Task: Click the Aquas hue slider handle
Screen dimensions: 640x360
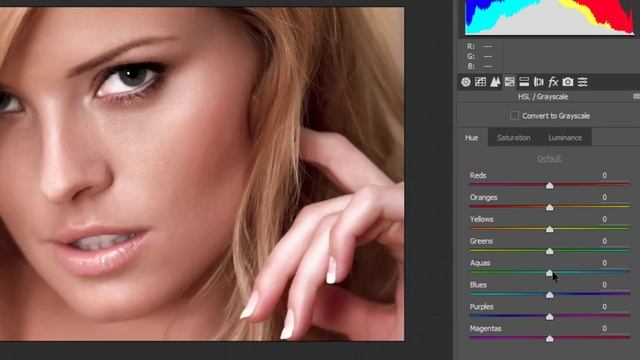Action: (550, 273)
